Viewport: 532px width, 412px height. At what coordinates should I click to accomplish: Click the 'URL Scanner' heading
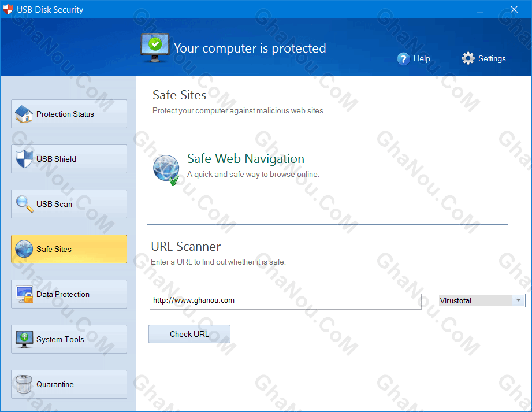point(185,246)
